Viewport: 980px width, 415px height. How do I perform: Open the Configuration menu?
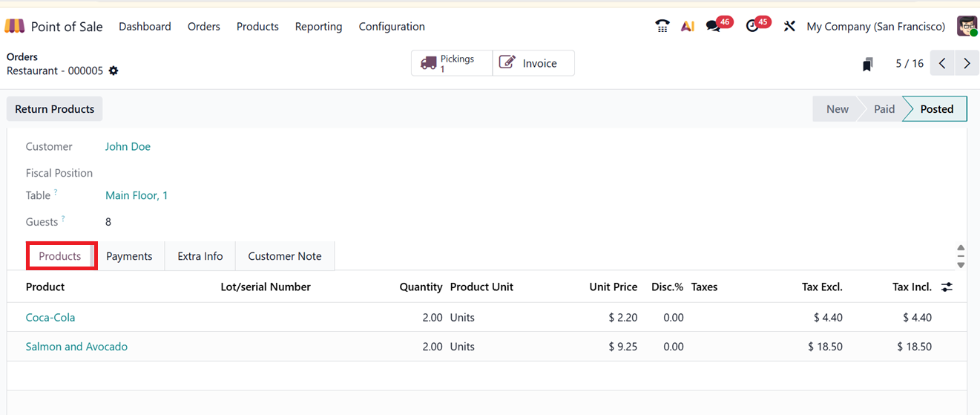[392, 26]
